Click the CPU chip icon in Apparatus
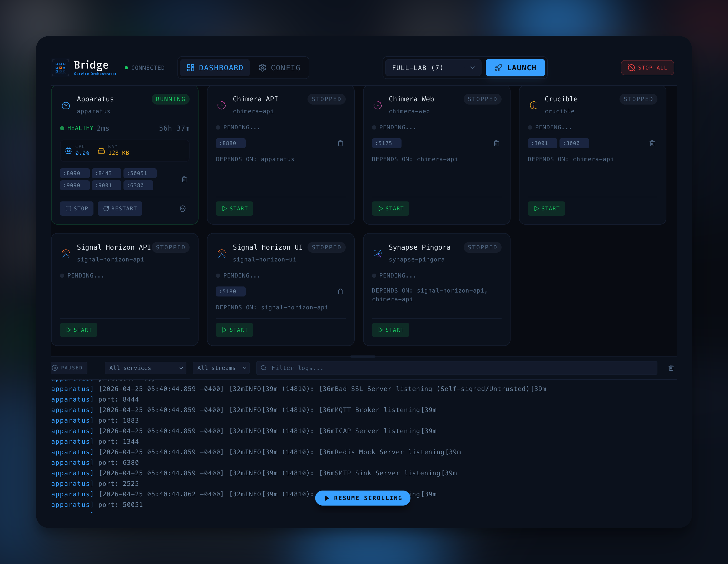This screenshot has height=564, width=728. (x=68, y=151)
